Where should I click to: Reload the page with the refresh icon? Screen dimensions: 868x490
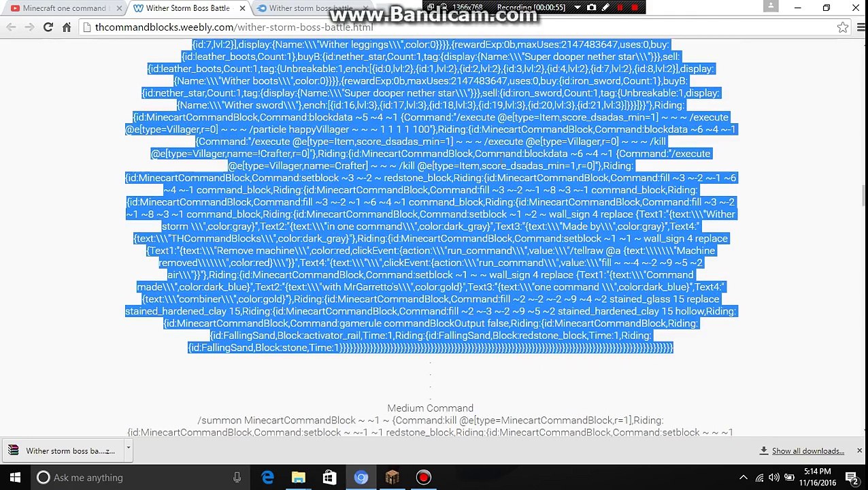click(x=48, y=27)
